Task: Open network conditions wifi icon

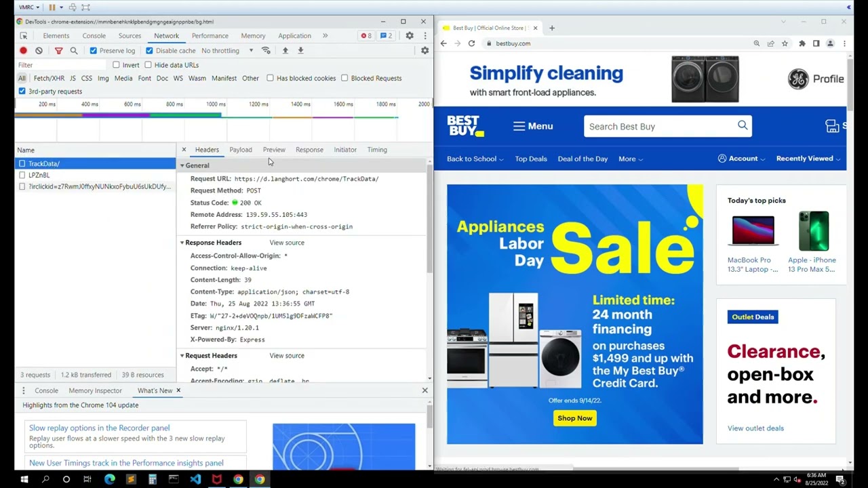Action: coord(266,51)
